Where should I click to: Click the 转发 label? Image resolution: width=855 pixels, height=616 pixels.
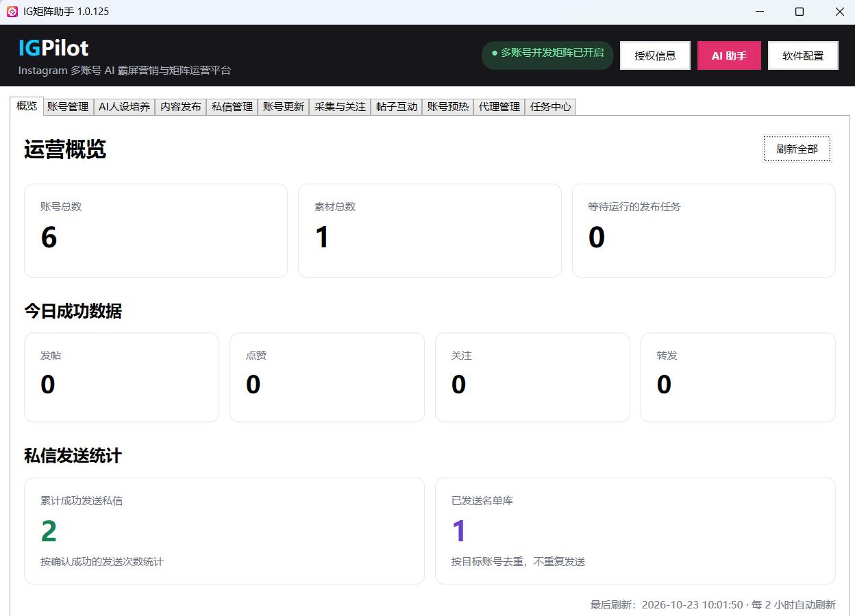coord(667,356)
